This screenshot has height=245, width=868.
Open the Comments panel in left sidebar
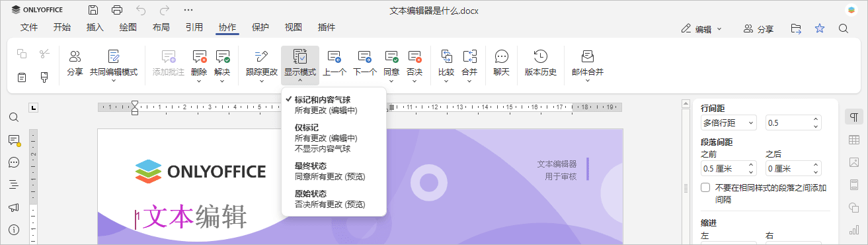click(14, 140)
